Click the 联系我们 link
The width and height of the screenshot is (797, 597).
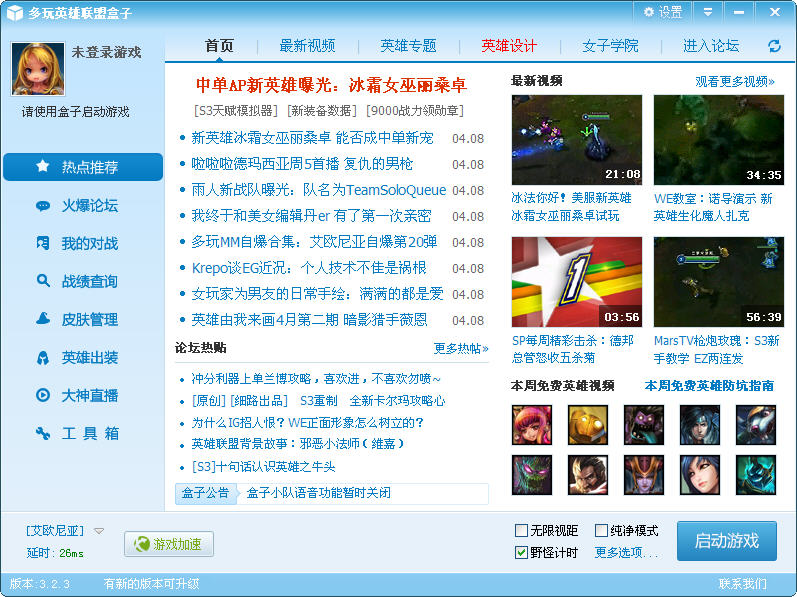tap(742, 584)
